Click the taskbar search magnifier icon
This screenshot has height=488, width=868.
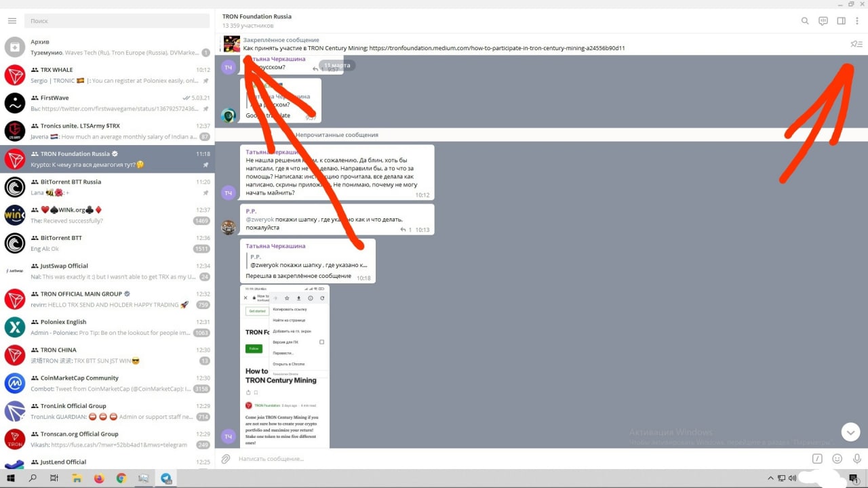33,479
